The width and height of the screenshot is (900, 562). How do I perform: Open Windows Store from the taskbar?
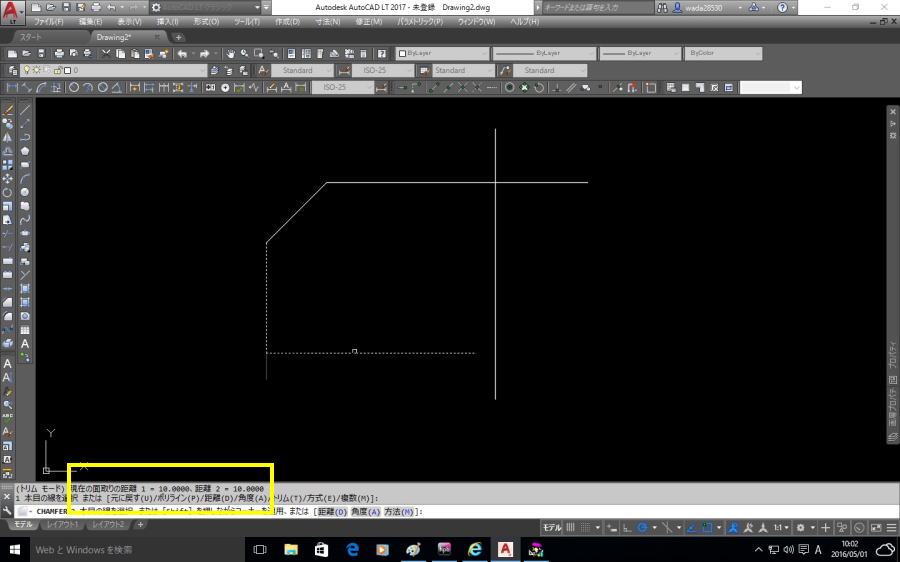pos(321,549)
